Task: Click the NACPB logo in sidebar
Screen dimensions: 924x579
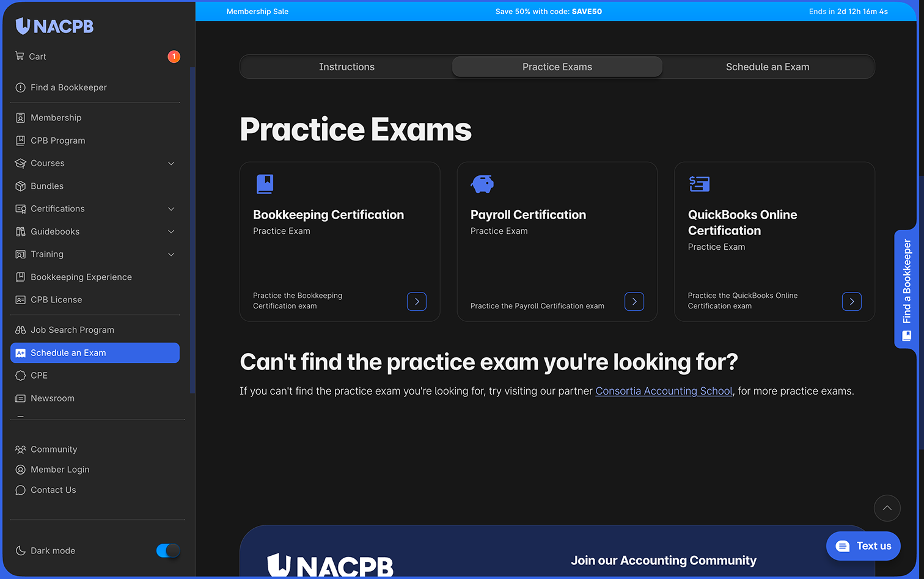Action: tap(54, 26)
